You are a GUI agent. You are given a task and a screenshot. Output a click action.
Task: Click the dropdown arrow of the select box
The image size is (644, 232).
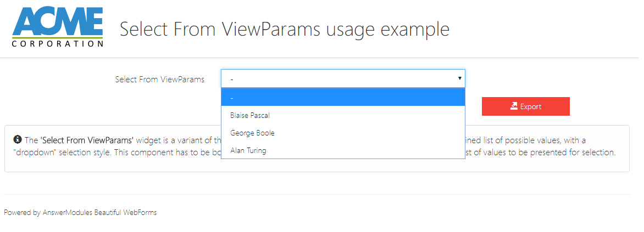[459, 78]
